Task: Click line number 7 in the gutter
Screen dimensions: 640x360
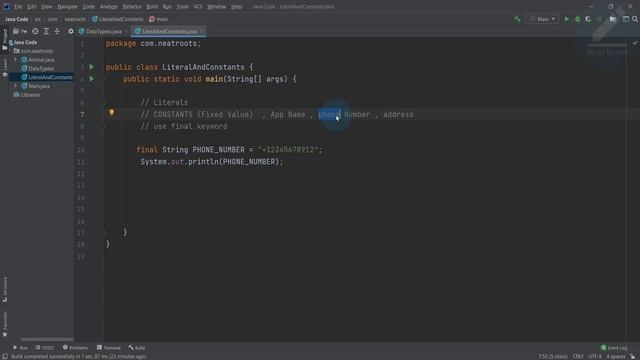Action: coord(82,115)
